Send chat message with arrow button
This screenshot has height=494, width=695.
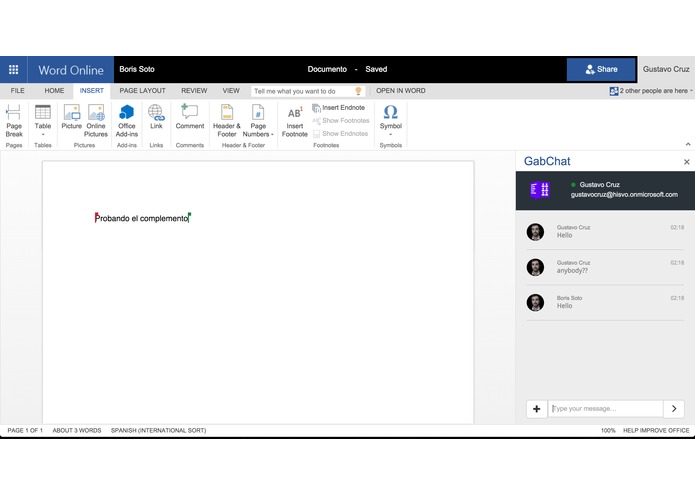[x=674, y=409]
